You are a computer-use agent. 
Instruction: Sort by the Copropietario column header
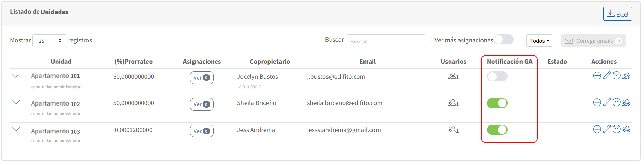click(270, 62)
